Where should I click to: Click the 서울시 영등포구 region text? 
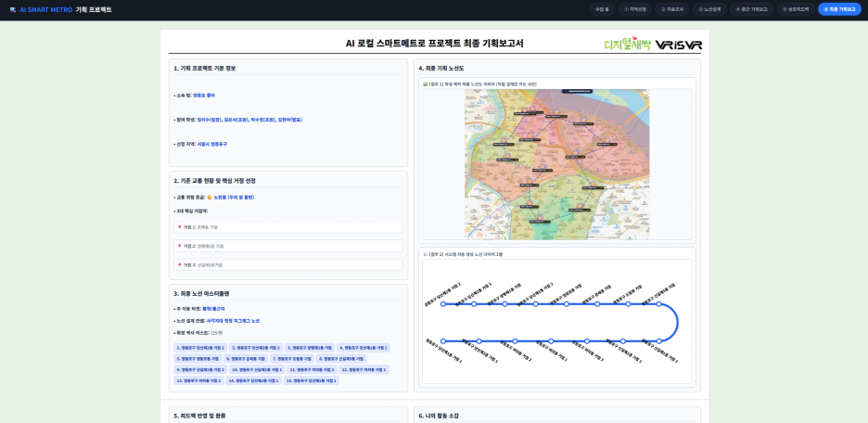tap(212, 144)
